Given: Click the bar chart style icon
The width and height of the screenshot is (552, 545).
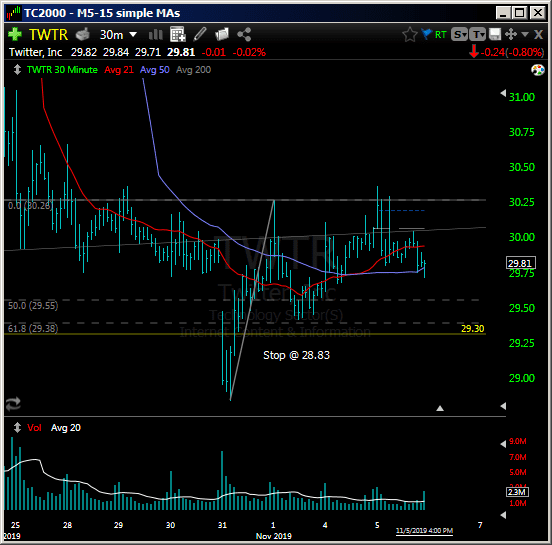Looking at the screenshot, I should (x=155, y=35).
